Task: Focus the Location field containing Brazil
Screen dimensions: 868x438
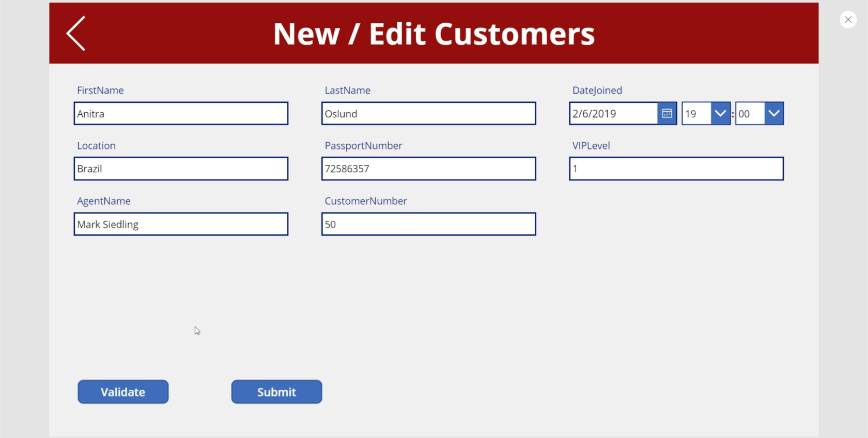Action: pyautogui.click(x=181, y=169)
